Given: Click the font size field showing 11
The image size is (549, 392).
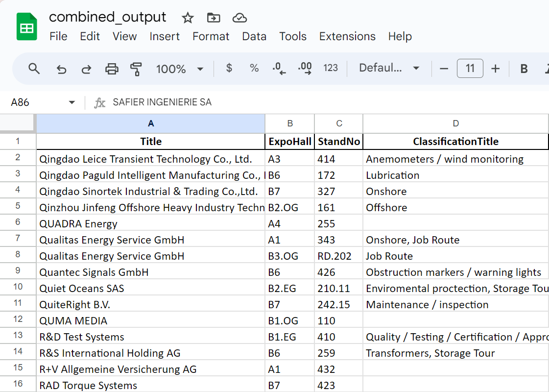Looking at the screenshot, I should click(x=470, y=68).
